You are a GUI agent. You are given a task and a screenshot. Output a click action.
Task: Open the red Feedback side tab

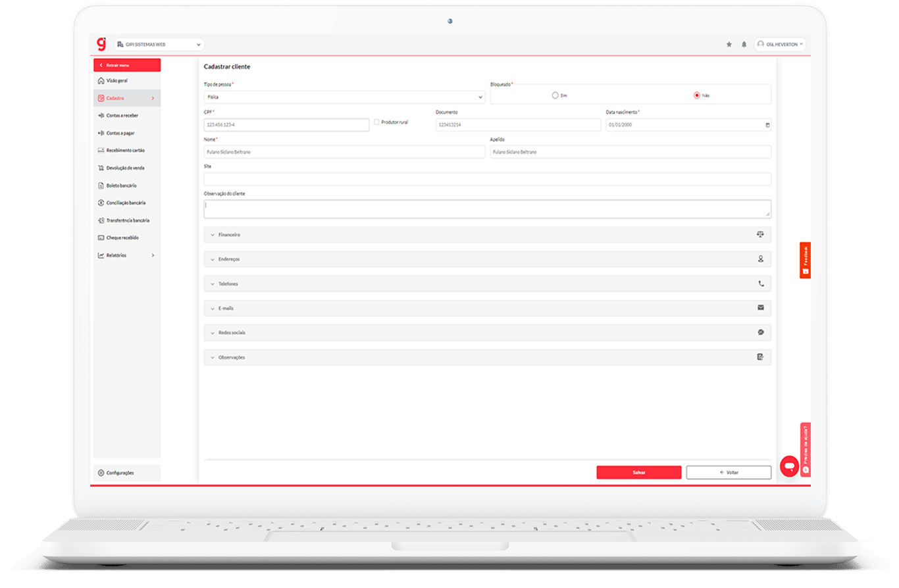click(805, 260)
